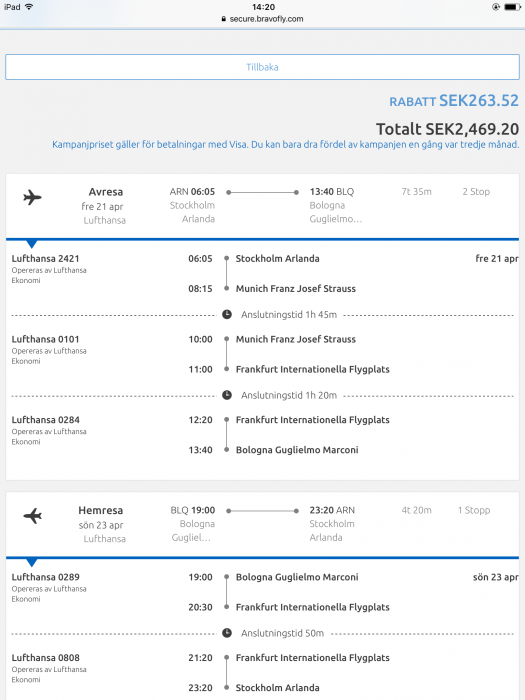Select the Lufthansa 0284 flight segment
The height and width of the screenshot is (700, 525).
262,435
